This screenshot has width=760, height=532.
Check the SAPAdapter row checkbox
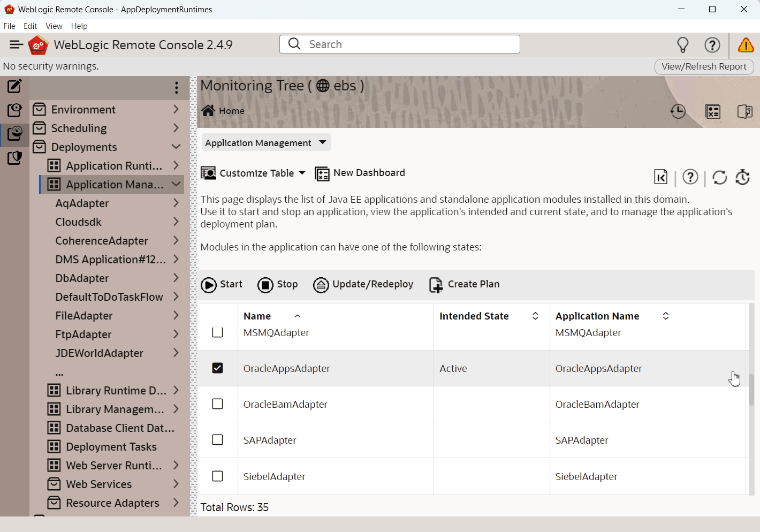pos(217,439)
